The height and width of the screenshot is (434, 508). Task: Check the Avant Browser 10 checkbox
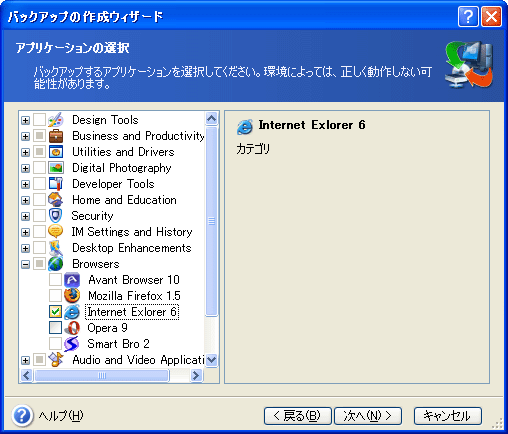[x=55, y=280]
